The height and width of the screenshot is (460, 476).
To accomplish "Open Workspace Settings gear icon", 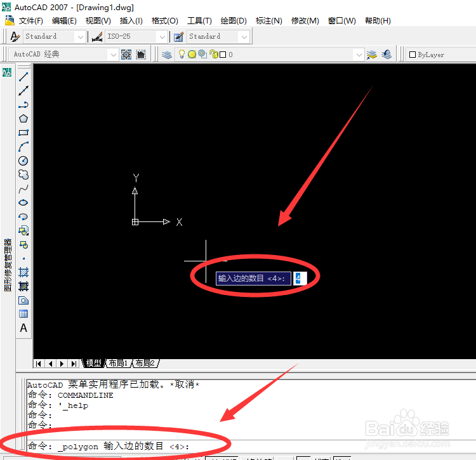I will [x=126, y=55].
